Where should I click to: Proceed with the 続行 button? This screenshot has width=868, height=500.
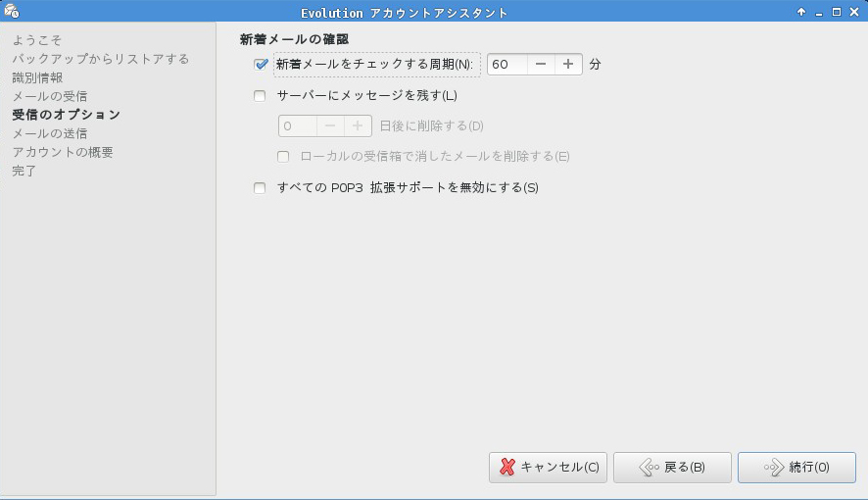[796, 468]
